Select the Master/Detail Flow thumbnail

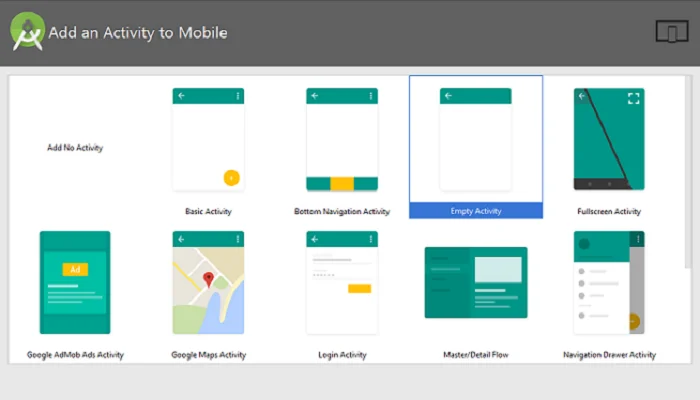click(x=476, y=283)
